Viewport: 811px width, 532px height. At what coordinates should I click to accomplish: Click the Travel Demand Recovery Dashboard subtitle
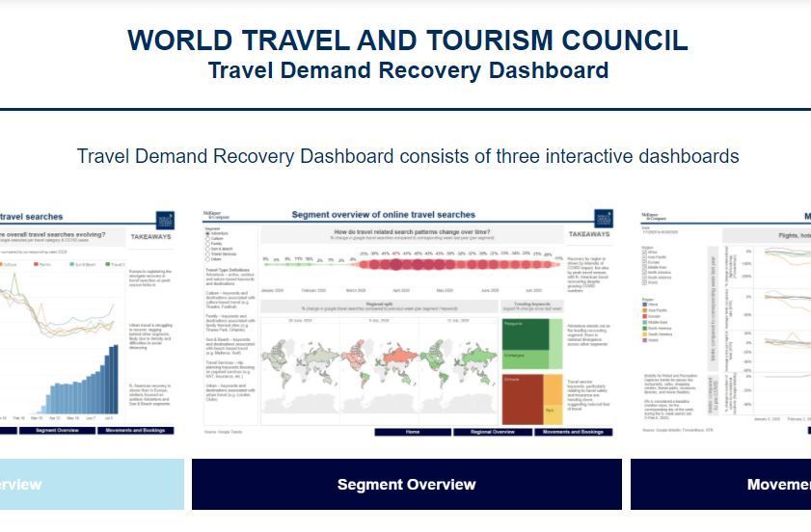[408, 70]
